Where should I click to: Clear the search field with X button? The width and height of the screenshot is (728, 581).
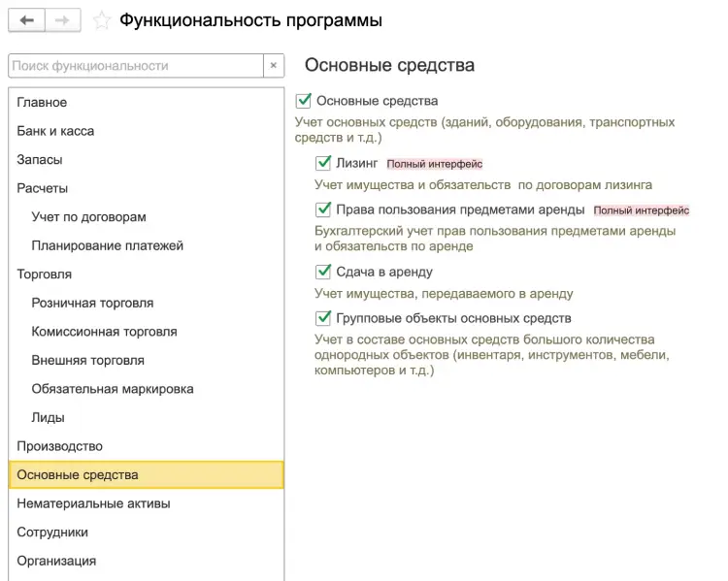[x=274, y=66]
